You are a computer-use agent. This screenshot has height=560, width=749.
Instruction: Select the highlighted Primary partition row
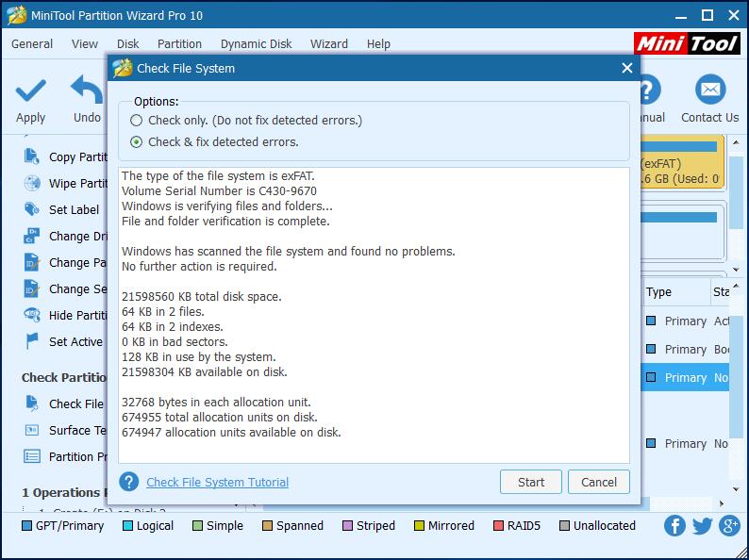click(x=685, y=378)
